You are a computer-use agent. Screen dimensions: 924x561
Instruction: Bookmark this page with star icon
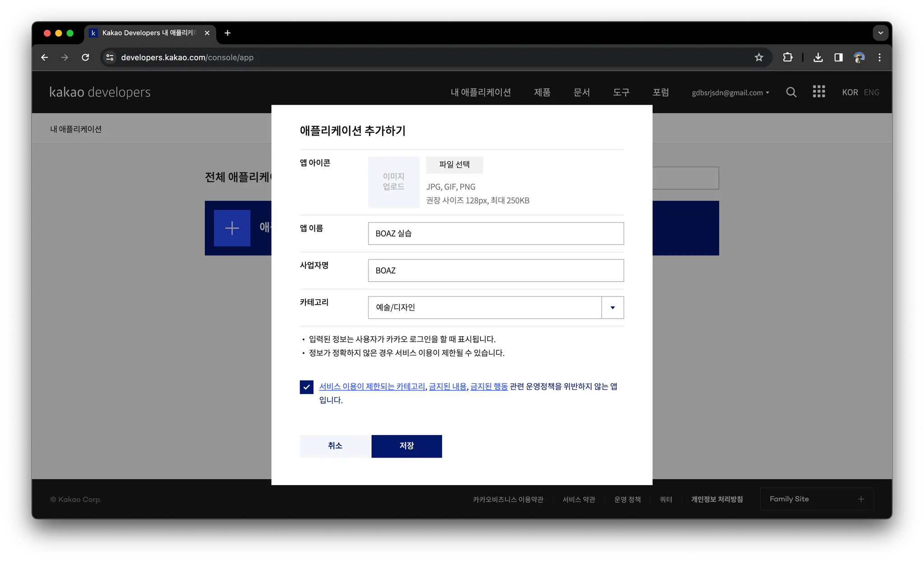tap(759, 57)
